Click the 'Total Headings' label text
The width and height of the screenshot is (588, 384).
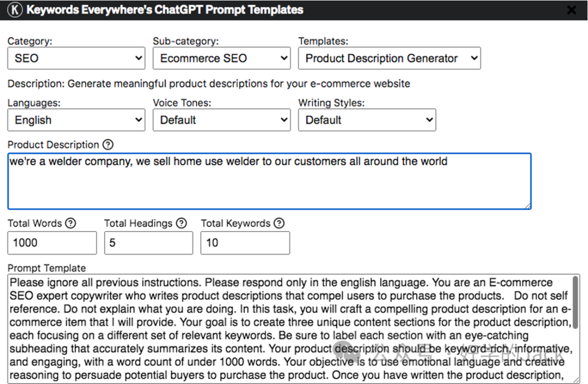point(138,223)
